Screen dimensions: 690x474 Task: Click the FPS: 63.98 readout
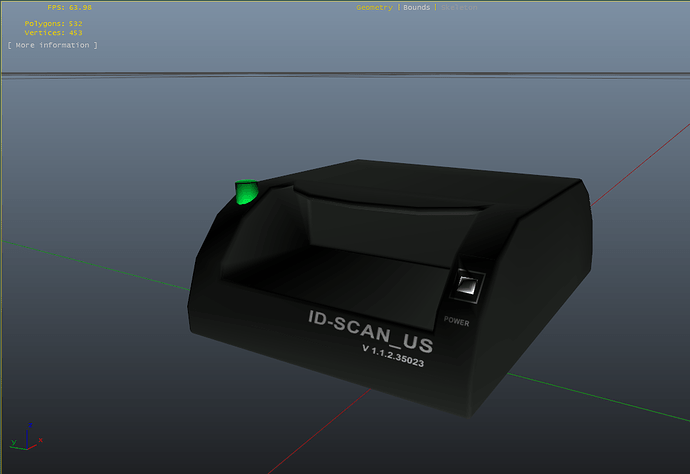tap(70, 7)
